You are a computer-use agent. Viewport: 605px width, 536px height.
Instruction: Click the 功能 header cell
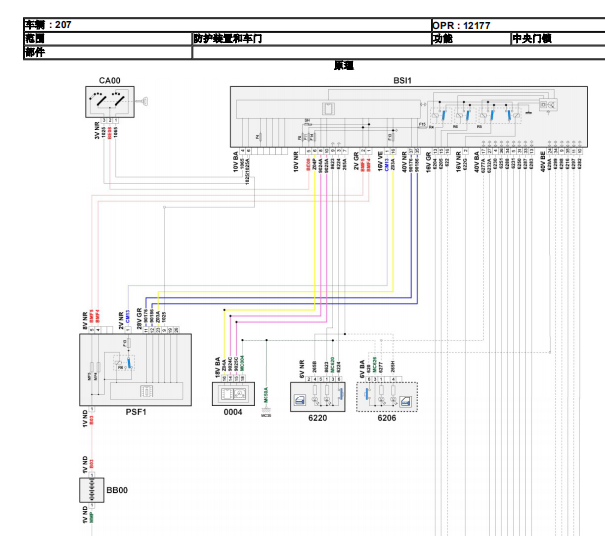click(471, 39)
